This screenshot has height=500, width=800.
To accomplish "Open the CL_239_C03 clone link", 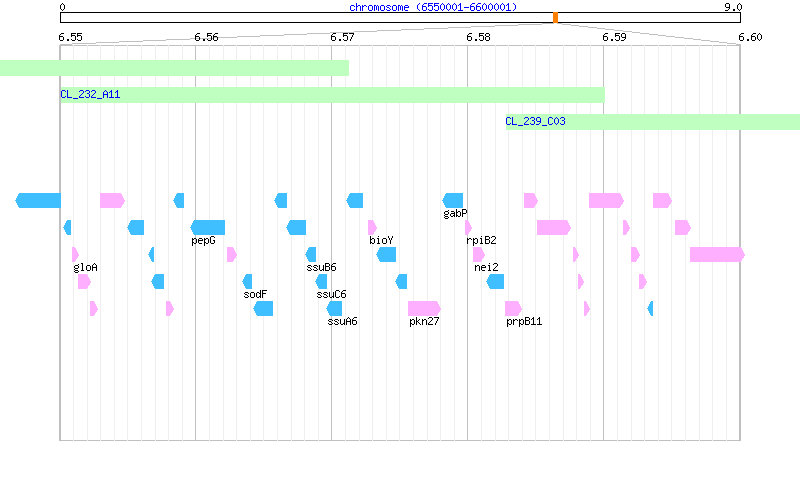I will coord(535,121).
